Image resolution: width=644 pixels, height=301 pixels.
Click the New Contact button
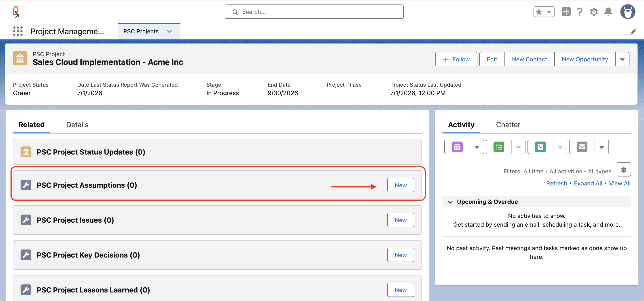[529, 59]
